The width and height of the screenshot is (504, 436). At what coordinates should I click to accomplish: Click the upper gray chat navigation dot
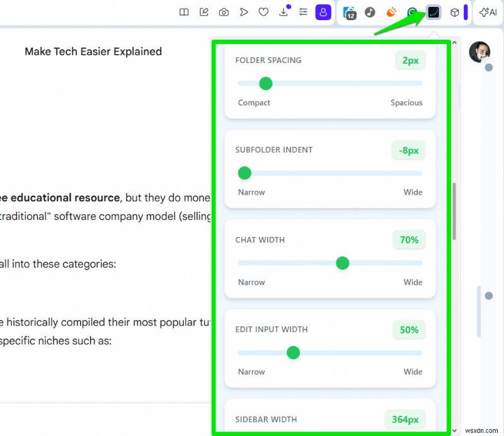(x=489, y=67)
